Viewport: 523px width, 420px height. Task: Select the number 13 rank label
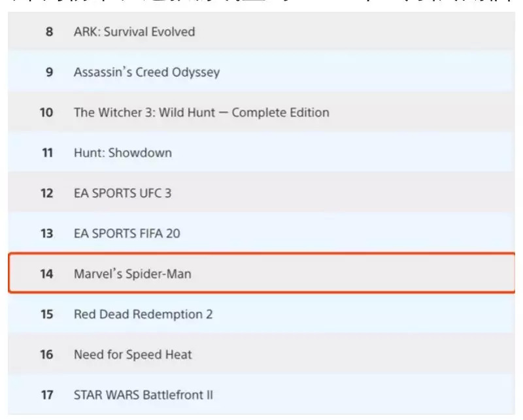point(46,234)
